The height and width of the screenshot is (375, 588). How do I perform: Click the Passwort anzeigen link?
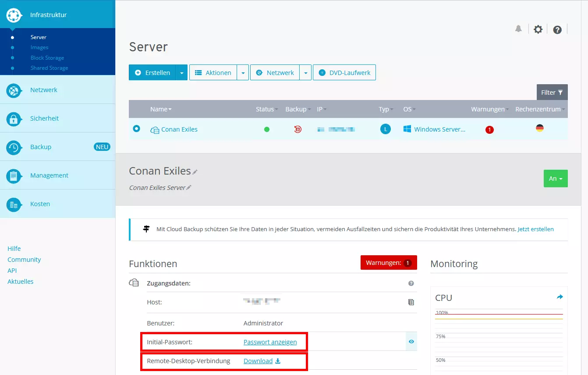(270, 342)
